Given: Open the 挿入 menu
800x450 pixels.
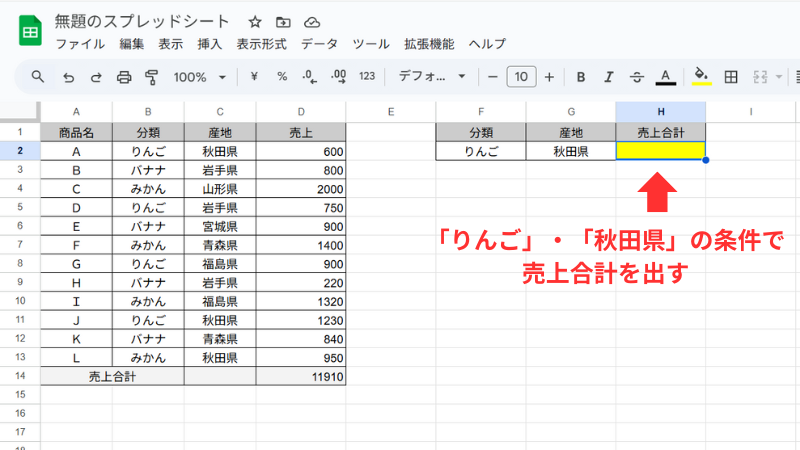Looking at the screenshot, I should coord(210,44).
